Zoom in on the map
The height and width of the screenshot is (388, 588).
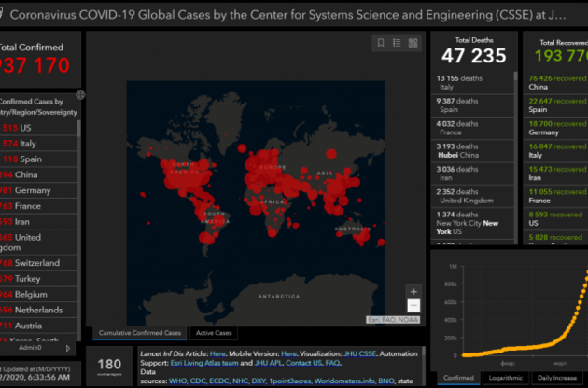click(413, 291)
